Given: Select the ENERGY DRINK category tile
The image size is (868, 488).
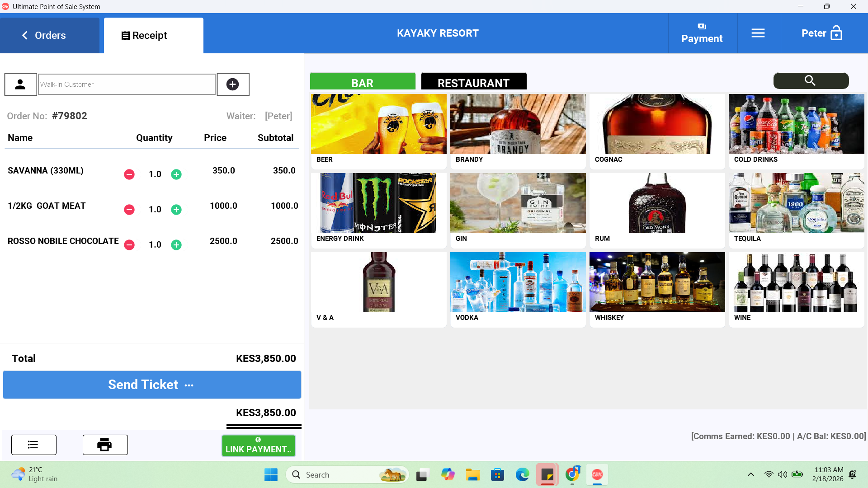Looking at the screenshot, I should pyautogui.click(x=378, y=210).
